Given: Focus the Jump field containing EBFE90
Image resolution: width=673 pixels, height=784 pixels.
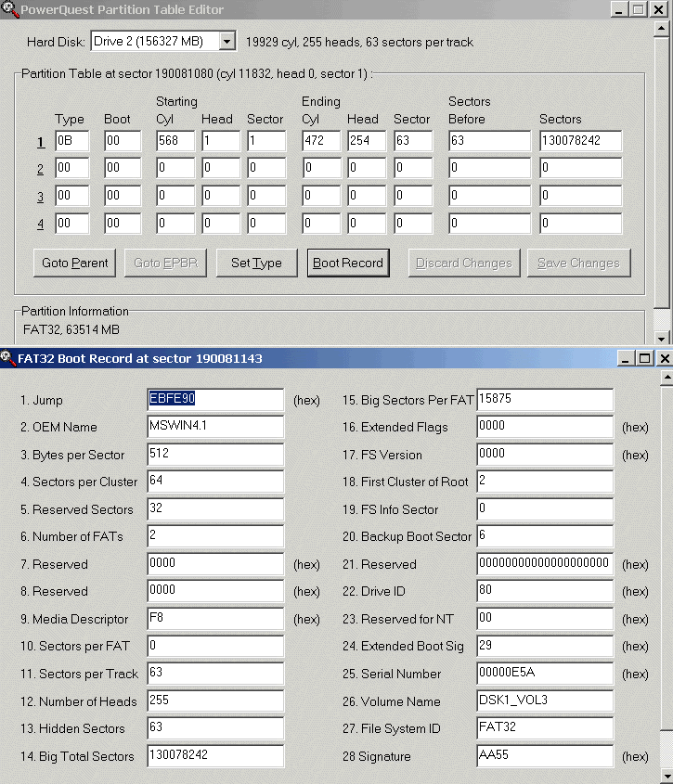Looking at the screenshot, I should click(x=215, y=400).
